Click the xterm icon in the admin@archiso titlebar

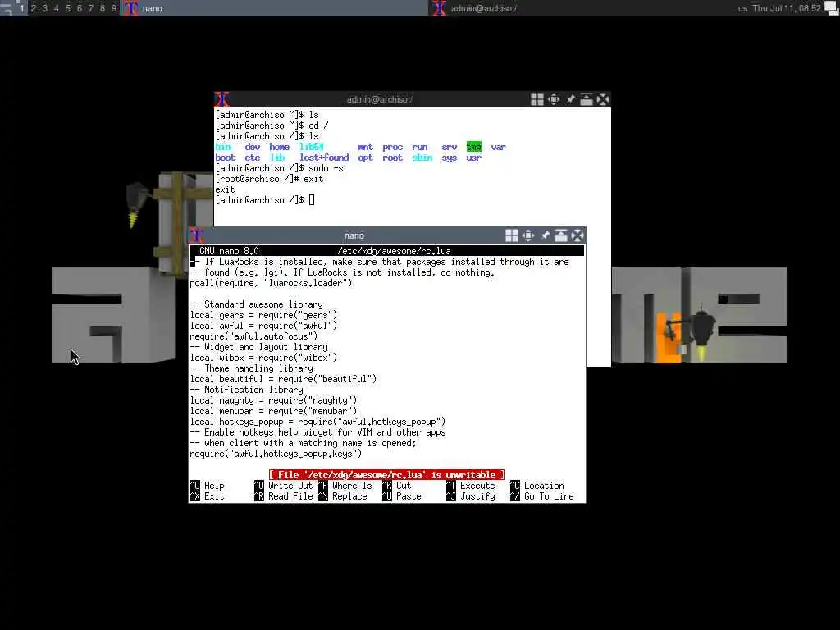pos(222,99)
